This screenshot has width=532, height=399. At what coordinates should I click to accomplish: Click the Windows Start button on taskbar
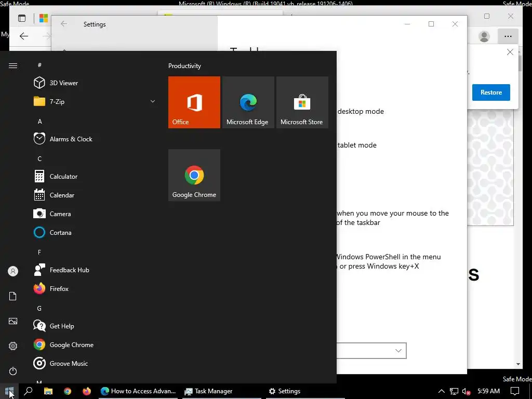click(9, 391)
